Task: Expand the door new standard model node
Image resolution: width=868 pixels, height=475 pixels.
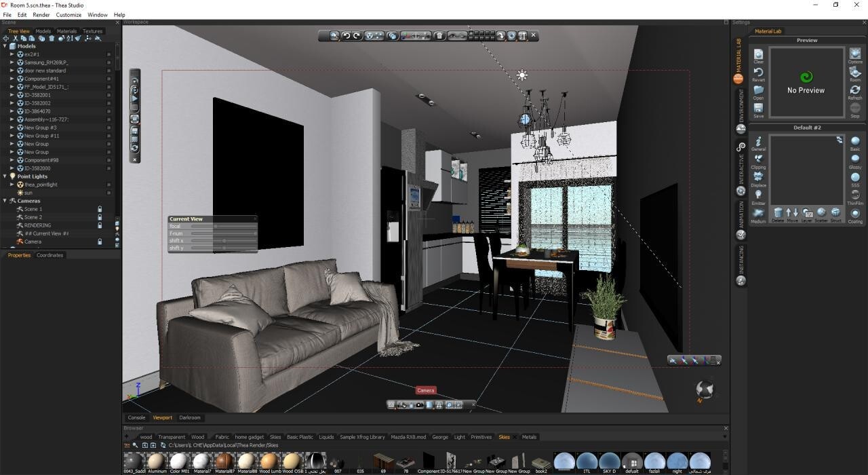Action: pos(12,71)
